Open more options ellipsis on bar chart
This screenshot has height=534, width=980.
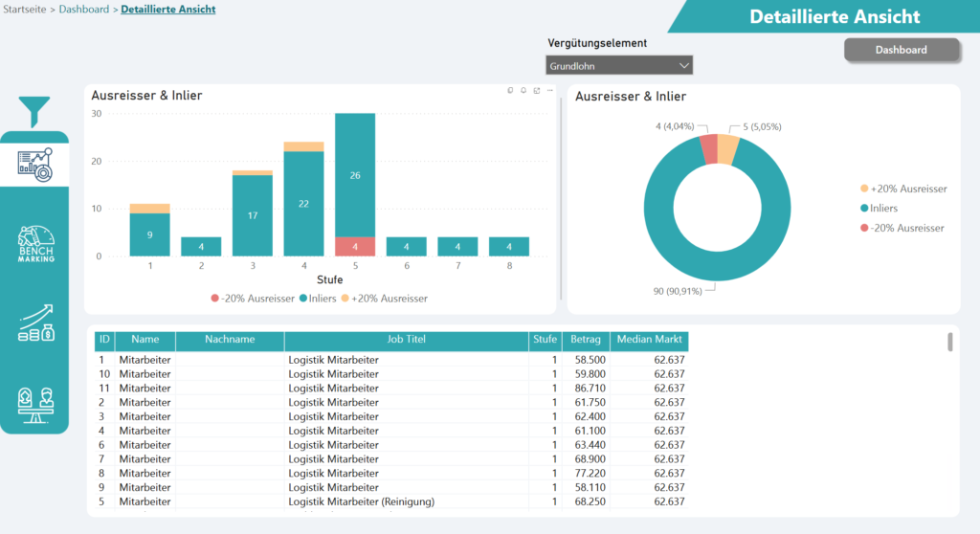550,91
